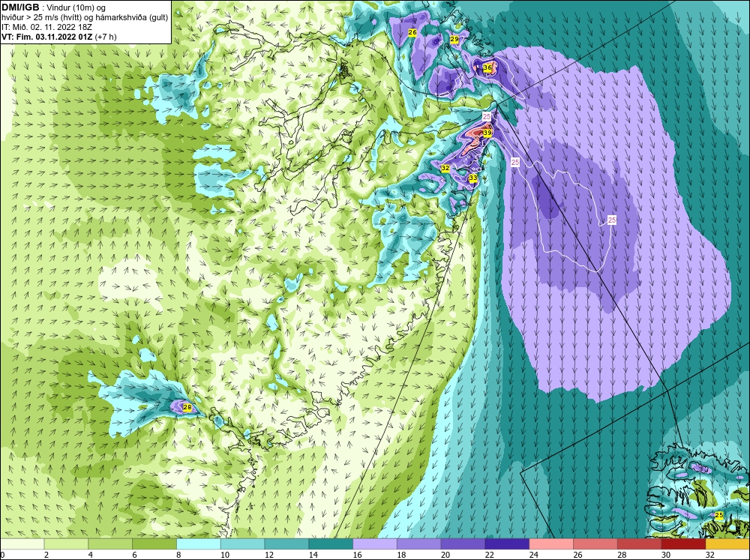Click the yellow 29 max gust label
This screenshot has width=750, height=560.
(454, 39)
